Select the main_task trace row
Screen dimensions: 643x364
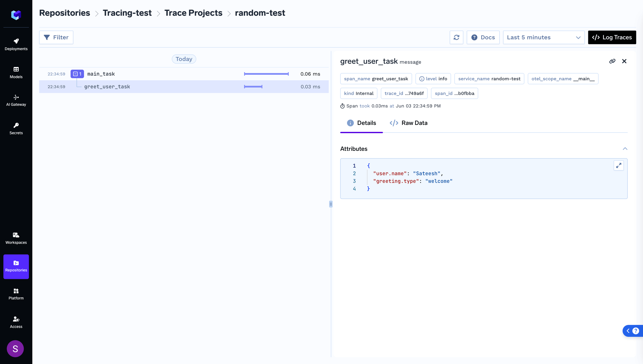pyautogui.click(x=184, y=74)
